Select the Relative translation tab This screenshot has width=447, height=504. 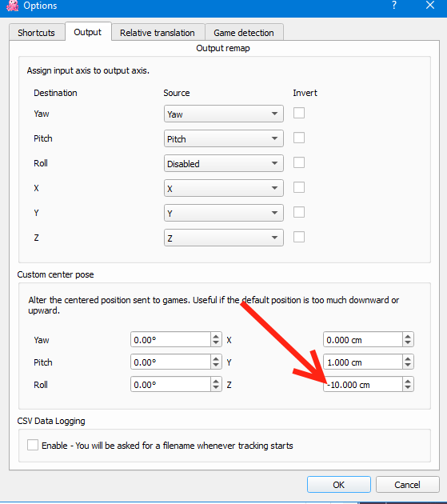click(x=158, y=33)
